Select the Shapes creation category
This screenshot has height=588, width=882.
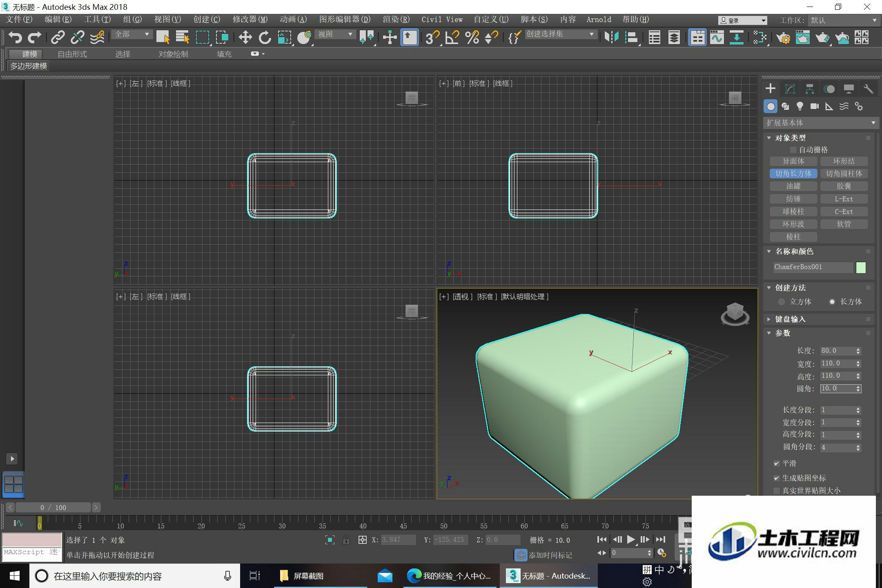785,107
